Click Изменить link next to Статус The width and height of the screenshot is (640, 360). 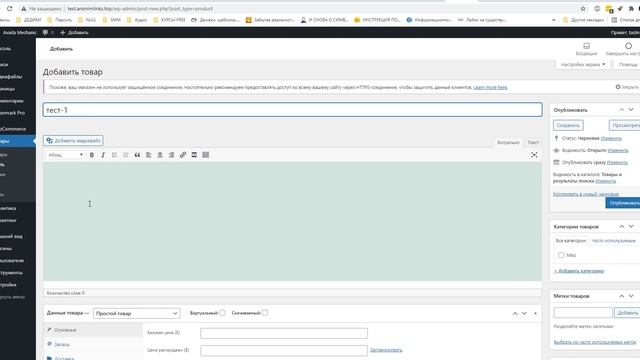click(x=611, y=138)
